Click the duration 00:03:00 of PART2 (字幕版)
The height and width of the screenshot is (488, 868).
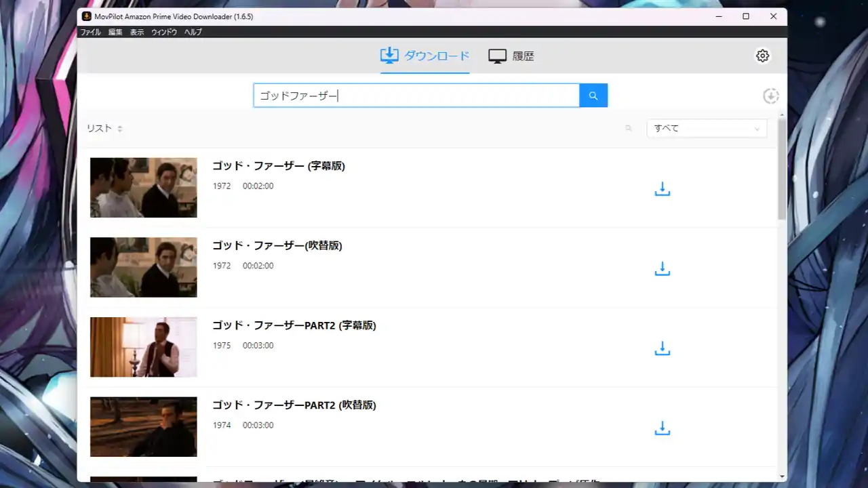coord(258,346)
